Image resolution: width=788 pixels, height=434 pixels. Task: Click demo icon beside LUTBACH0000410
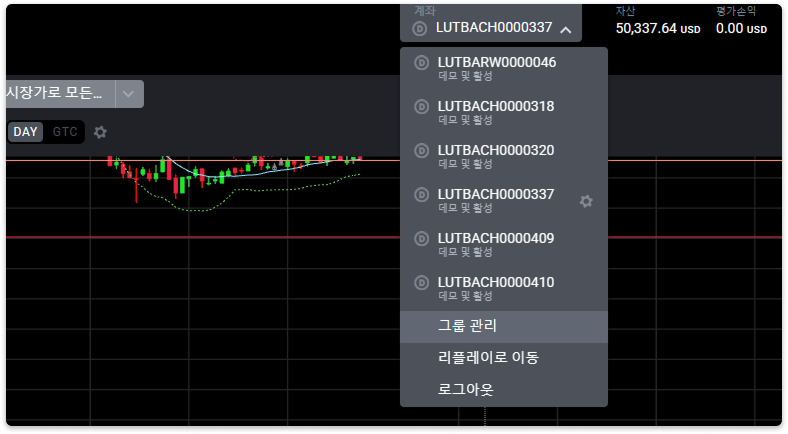(421, 282)
